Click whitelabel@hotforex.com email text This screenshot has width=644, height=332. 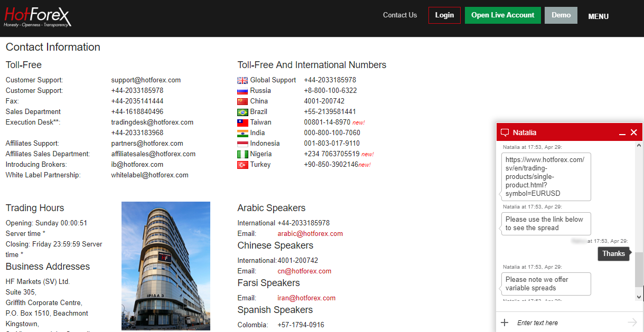tap(150, 175)
